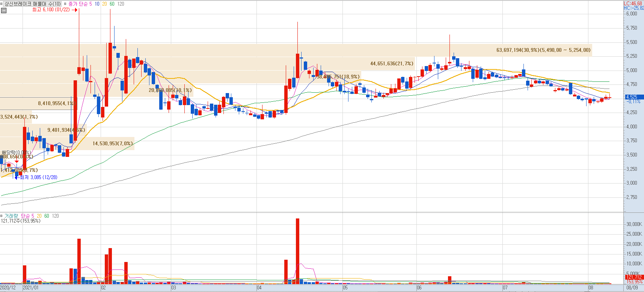Open the data grid table icon
Screen dimensions: 644x292
click(4, 11)
